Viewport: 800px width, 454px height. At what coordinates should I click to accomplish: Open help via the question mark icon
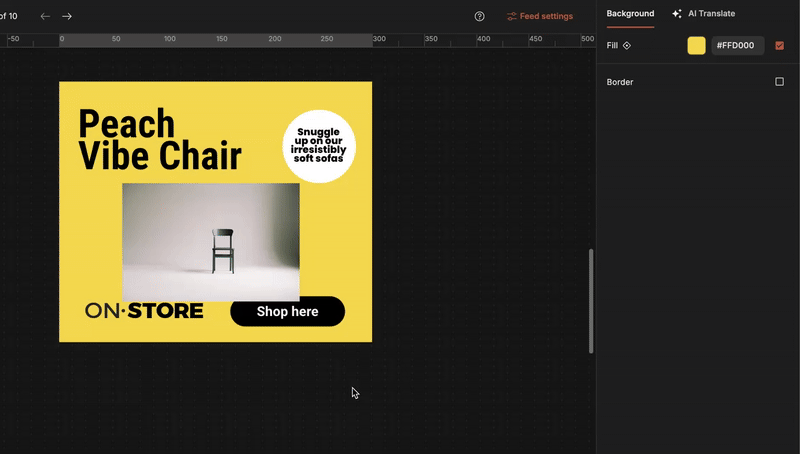click(480, 16)
